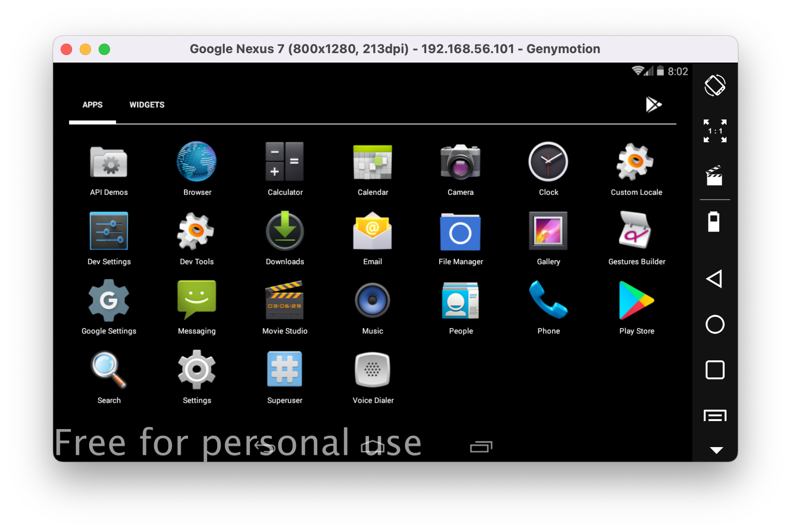Switch to the WIDGETS tab
The height and width of the screenshot is (532, 791).
[147, 105]
